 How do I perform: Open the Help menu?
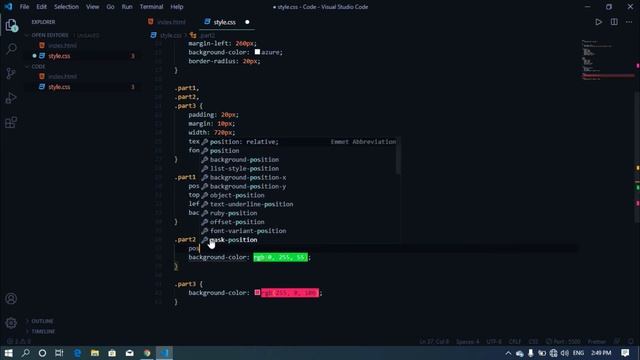177,7
